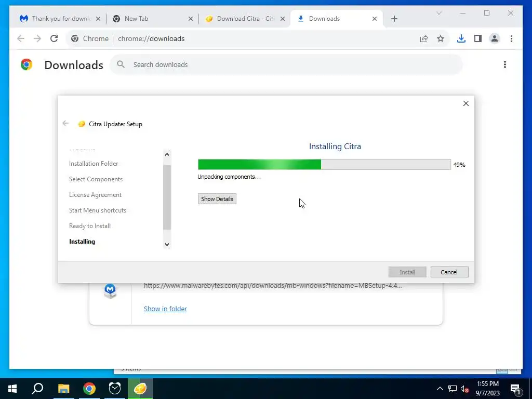Image resolution: width=532 pixels, height=399 pixels.
Task: Select License Agreement step
Action: click(95, 195)
